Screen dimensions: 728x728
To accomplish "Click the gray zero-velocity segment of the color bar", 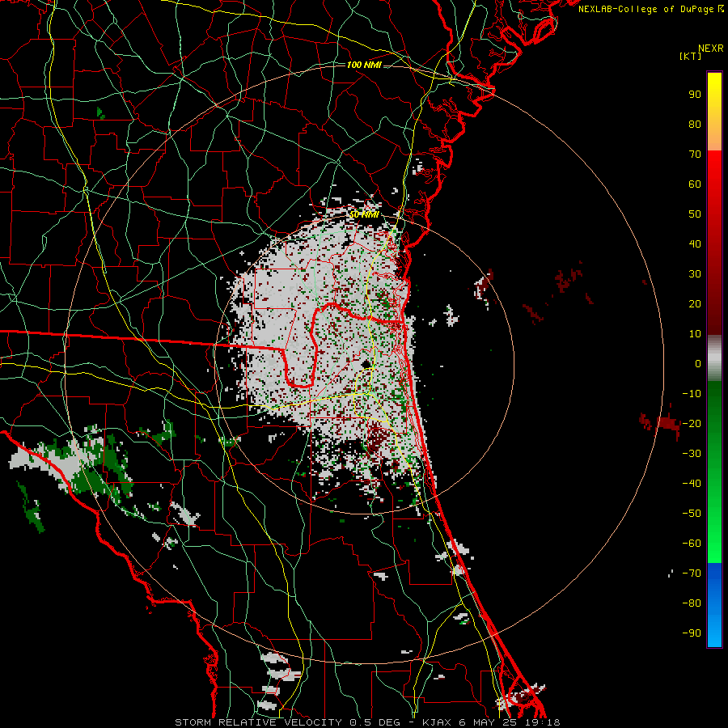I will pos(714,358).
